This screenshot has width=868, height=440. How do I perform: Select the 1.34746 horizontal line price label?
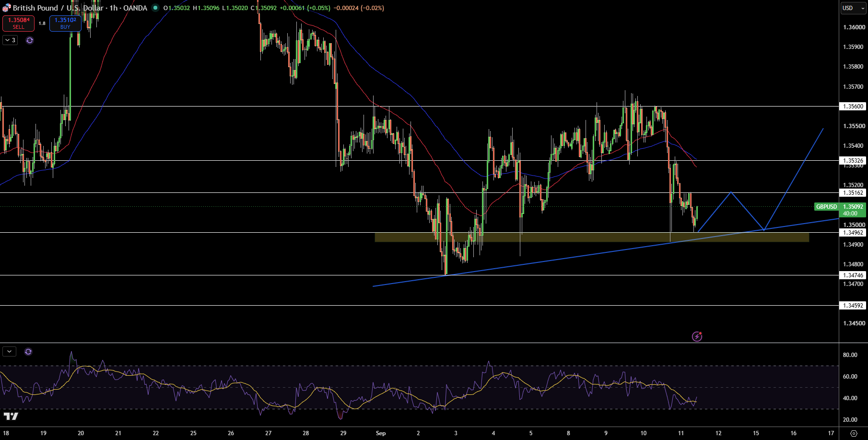(x=853, y=275)
